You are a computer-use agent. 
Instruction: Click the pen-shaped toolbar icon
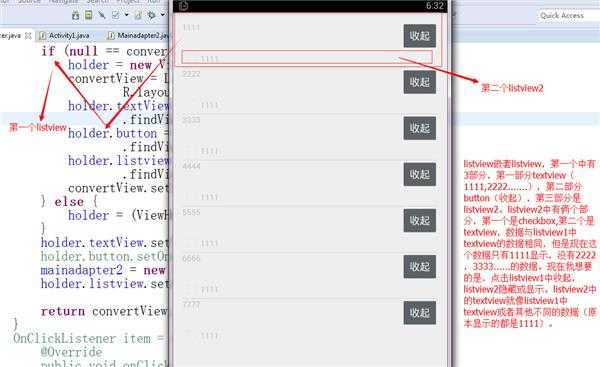click(x=101, y=15)
